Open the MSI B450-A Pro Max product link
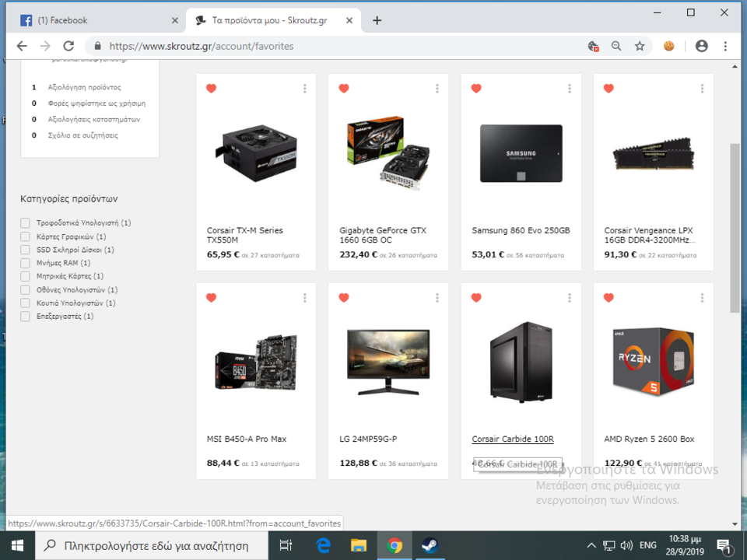Image resolution: width=747 pixels, height=560 pixels. click(247, 439)
